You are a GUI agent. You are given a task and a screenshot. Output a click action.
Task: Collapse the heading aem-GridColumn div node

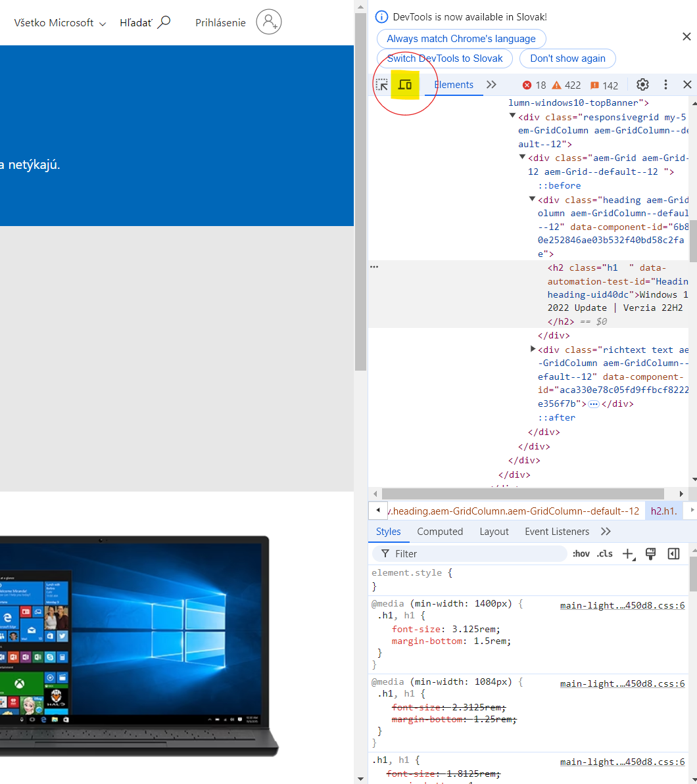pos(533,199)
